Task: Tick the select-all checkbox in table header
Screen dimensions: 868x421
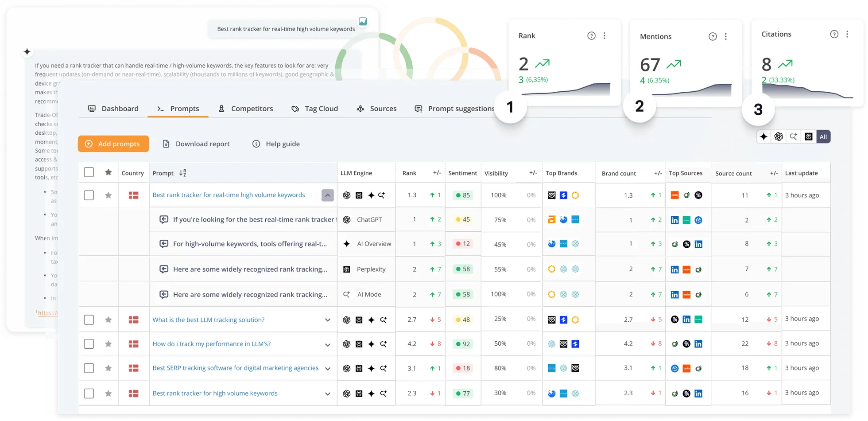Action: pos(89,172)
